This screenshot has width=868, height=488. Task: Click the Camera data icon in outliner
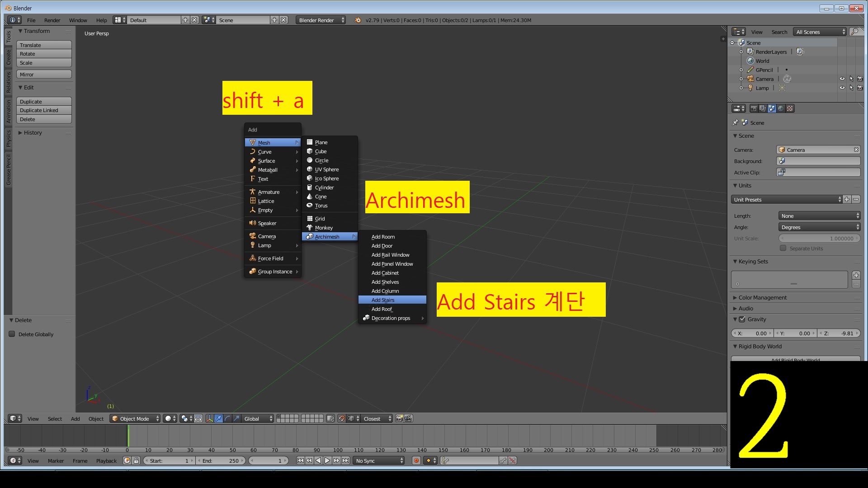click(x=787, y=79)
